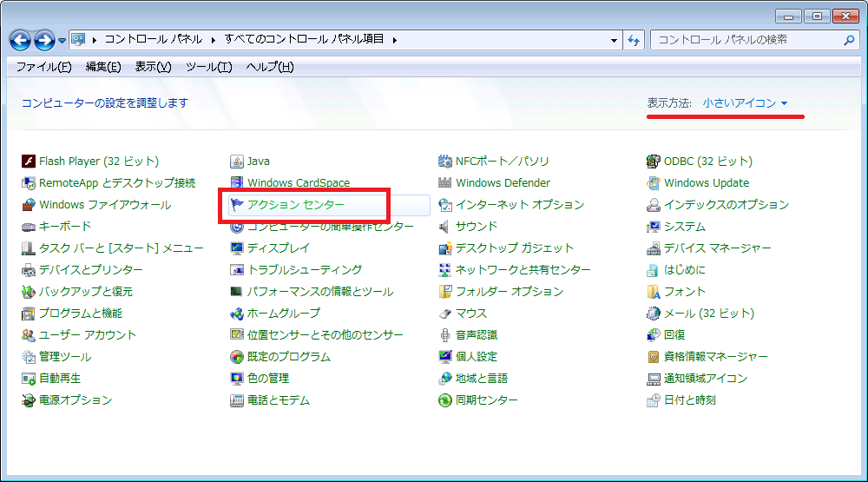Viewport: 868px width, 482px height.
Task: Click the コントロール パネルの検索 search field
Action: tap(746, 40)
